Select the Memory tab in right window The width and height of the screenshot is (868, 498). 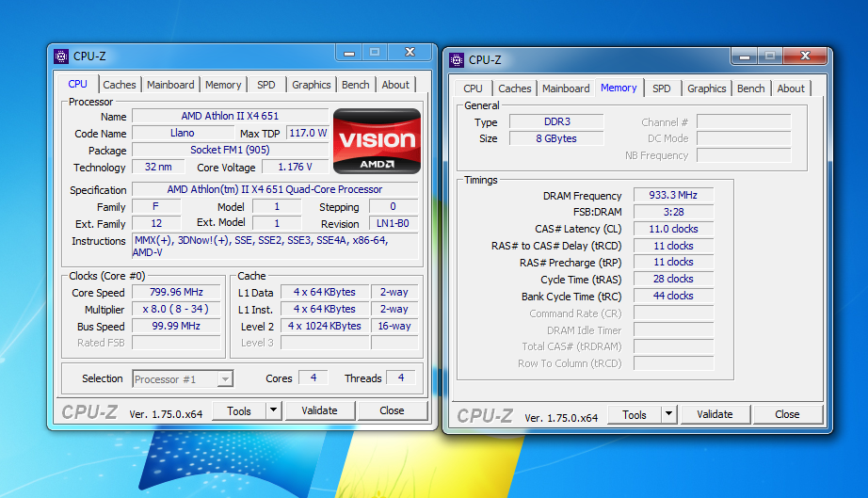point(619,88)
